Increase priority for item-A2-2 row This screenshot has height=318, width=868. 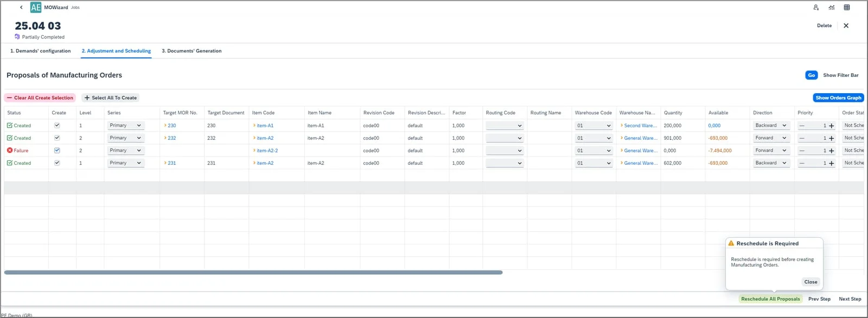click(831, 151)
